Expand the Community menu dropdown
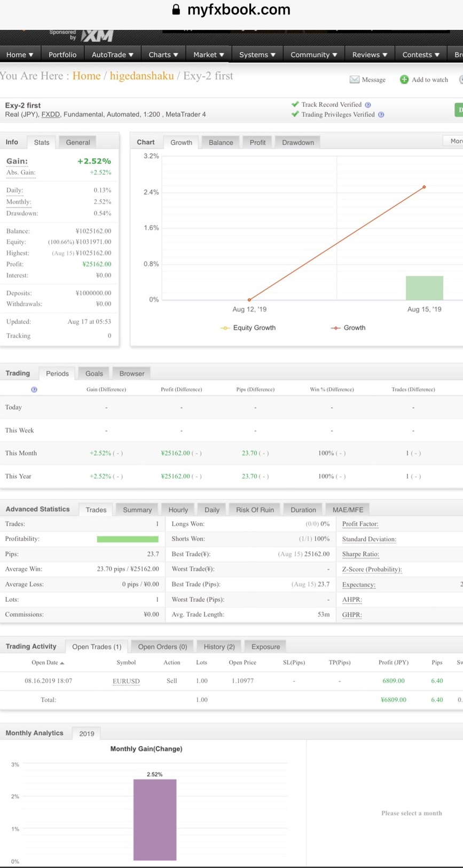 [x=313, y=54]
